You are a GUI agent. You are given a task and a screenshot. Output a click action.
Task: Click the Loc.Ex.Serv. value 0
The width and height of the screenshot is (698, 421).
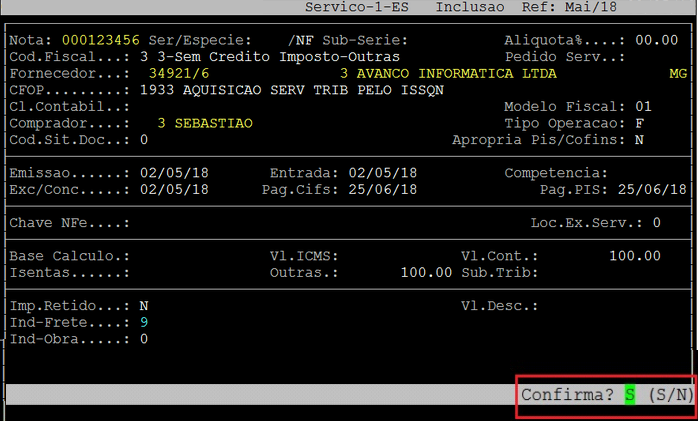coord(656,222)
